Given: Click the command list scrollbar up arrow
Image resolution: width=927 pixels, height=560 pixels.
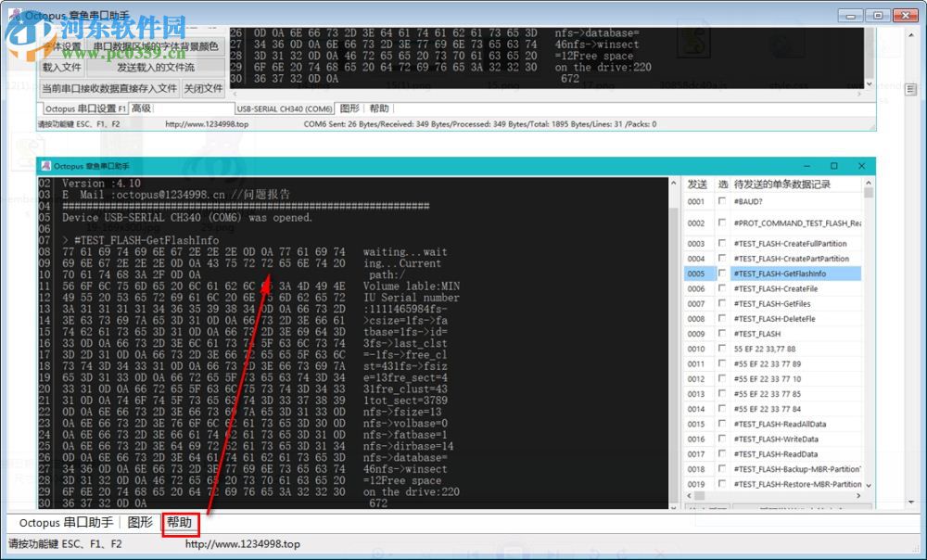Looking at the screenshot, I should coord(869,182).
